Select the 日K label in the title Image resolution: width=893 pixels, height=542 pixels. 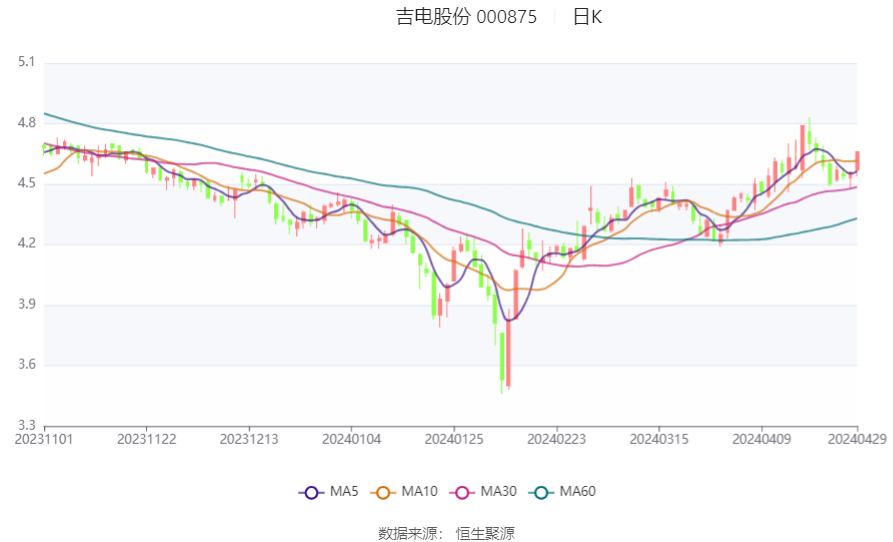(x=587, y=17)
